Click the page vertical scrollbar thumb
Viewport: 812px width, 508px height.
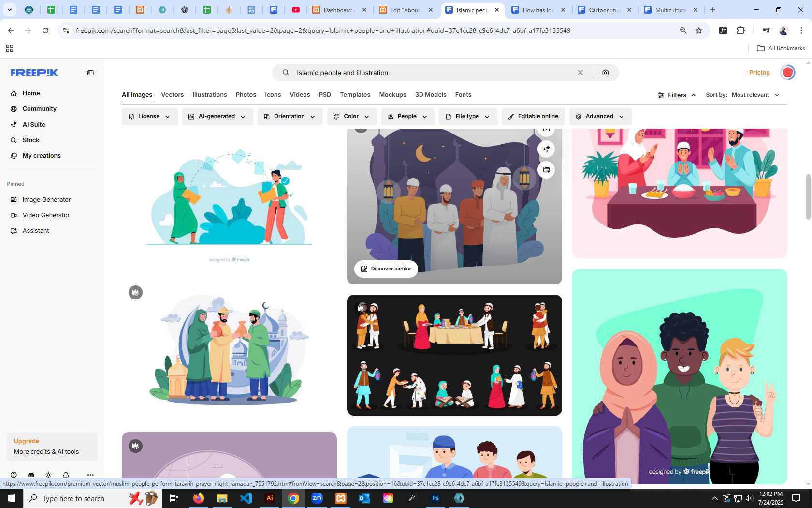tap(808, 196)
